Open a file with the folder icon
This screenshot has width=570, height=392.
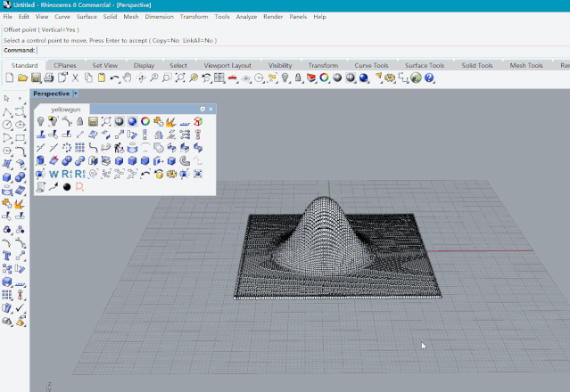coord(22,78)
